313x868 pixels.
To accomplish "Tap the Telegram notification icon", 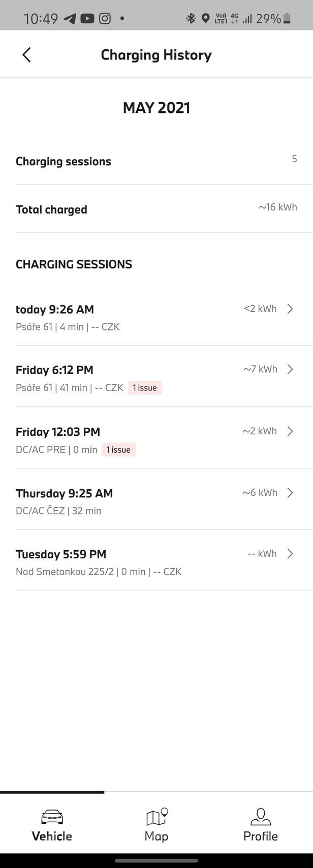I will (70, 19).
